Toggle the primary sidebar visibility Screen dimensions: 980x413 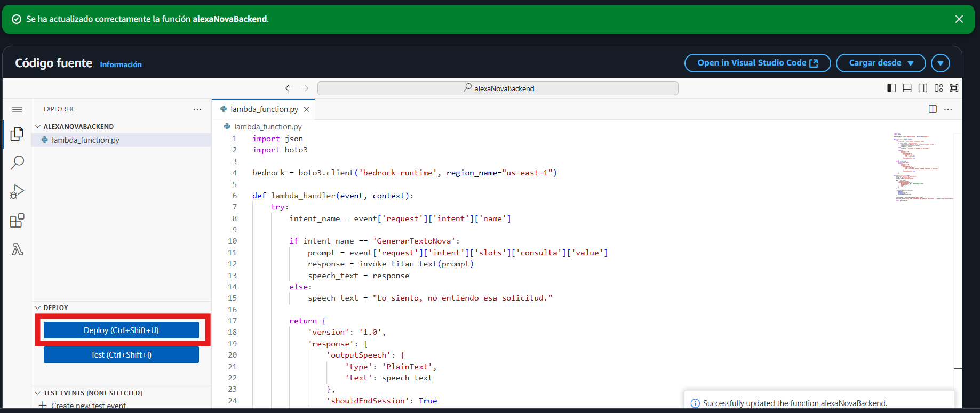[x=891, y=88]
